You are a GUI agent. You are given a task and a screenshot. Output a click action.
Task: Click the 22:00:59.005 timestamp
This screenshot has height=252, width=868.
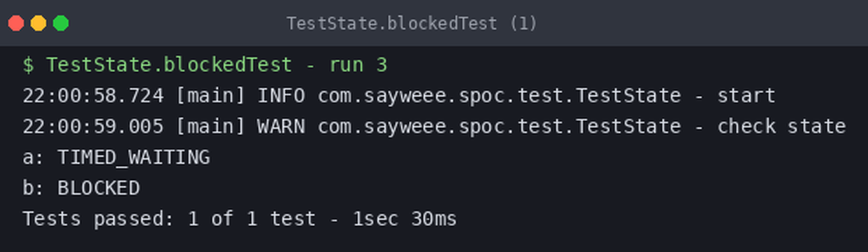(93, 127)
